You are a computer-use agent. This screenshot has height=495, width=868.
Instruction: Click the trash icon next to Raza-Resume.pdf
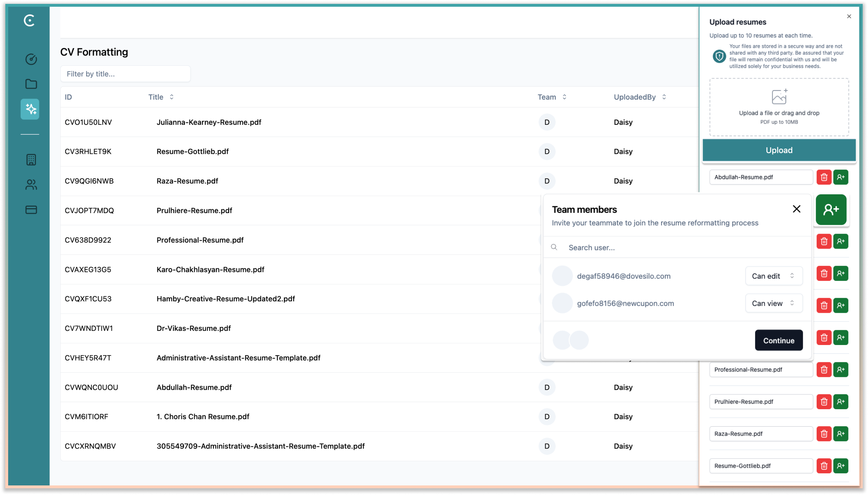click(x=824, y=434)
